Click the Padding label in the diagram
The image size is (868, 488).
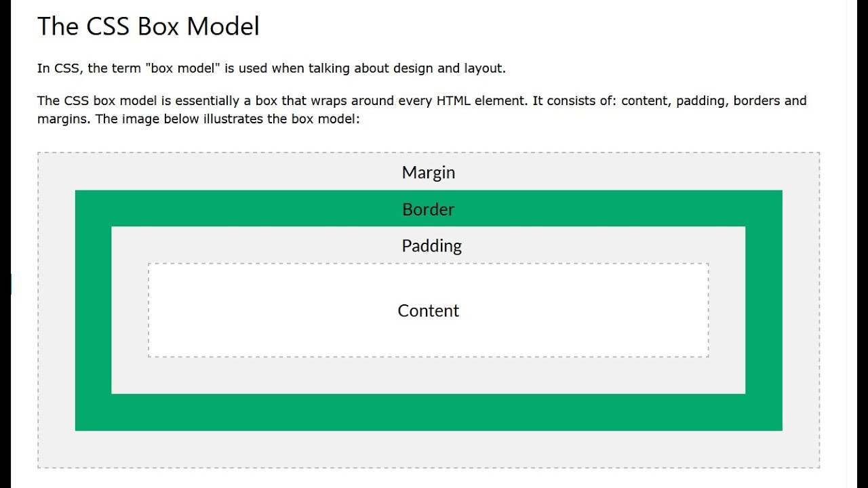(431, 245)
